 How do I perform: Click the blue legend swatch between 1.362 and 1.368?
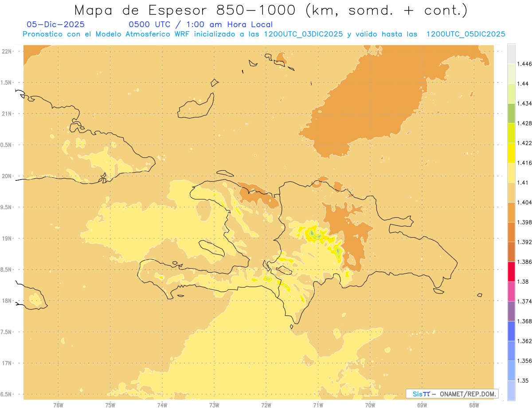511,331
